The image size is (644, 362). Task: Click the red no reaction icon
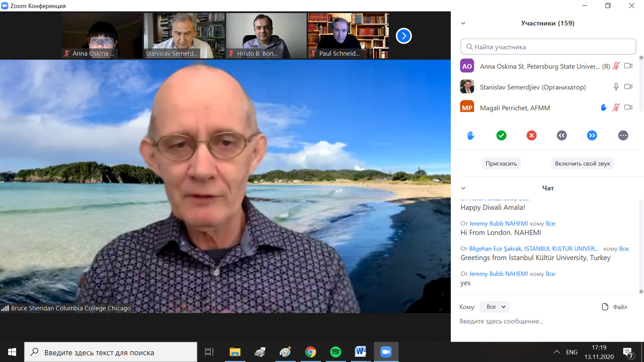531,136
